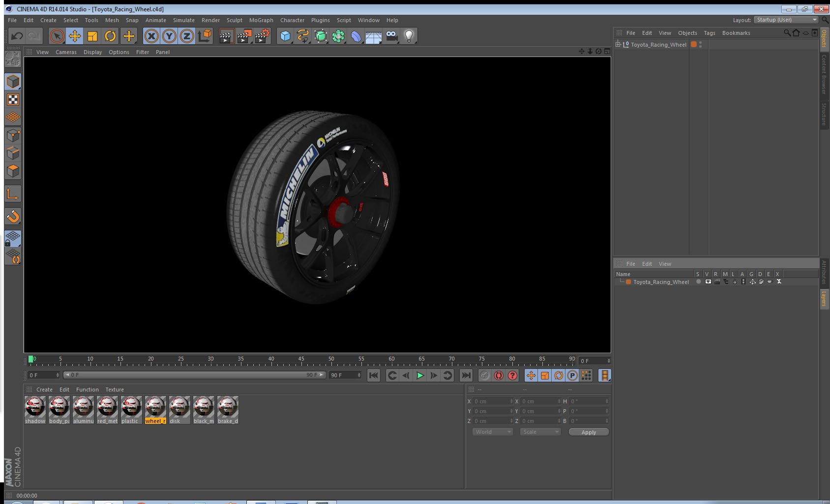Viewport: 830px width, 504px height.
Task: Toggle layer solo for Toyota_Racing_Wheel
Action: (698, 281)
